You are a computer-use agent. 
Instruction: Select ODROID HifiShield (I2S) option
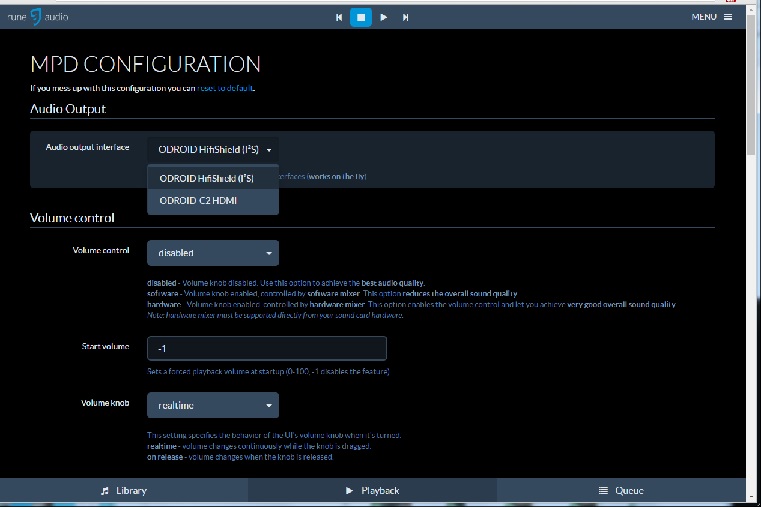(x=213, y=178)
